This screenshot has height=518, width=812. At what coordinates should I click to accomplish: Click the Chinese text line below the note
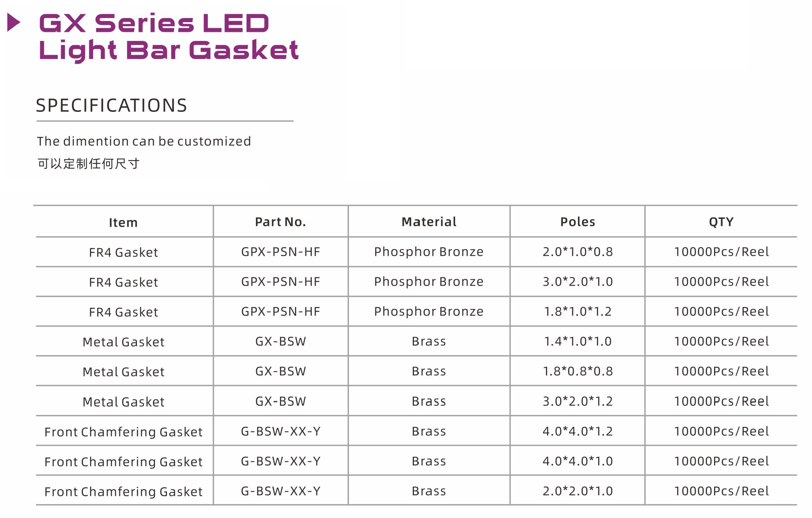(89, 164)
